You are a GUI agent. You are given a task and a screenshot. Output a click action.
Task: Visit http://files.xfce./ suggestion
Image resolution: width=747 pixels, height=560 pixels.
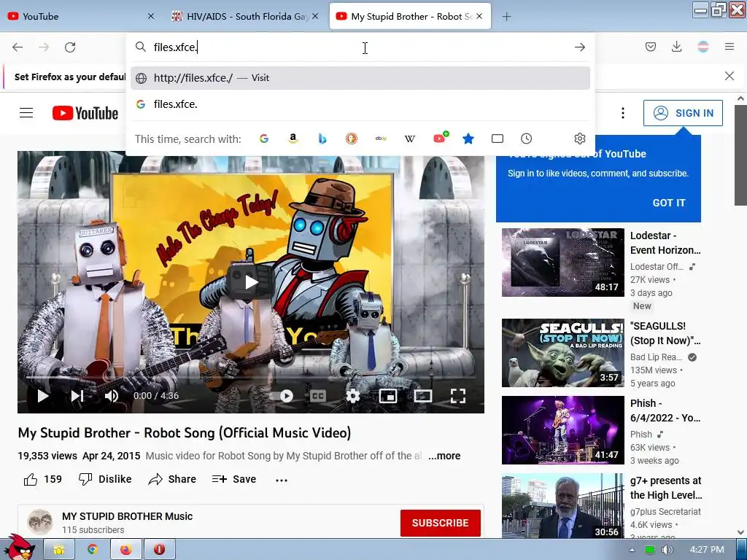click(360, 77)
